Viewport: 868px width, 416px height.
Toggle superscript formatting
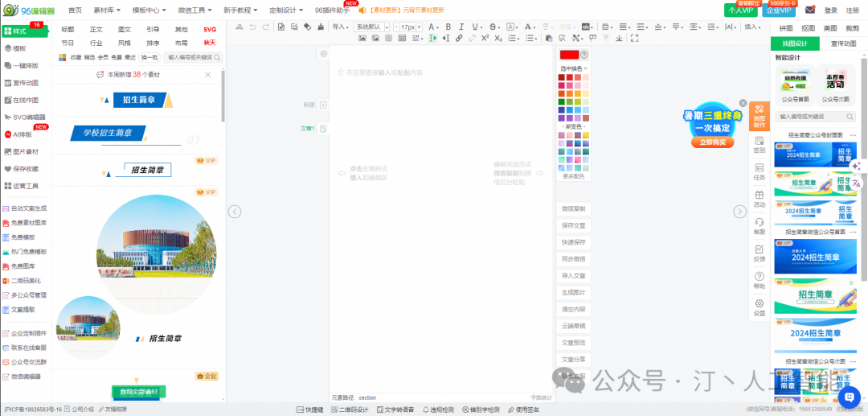(x=485, y=38)
